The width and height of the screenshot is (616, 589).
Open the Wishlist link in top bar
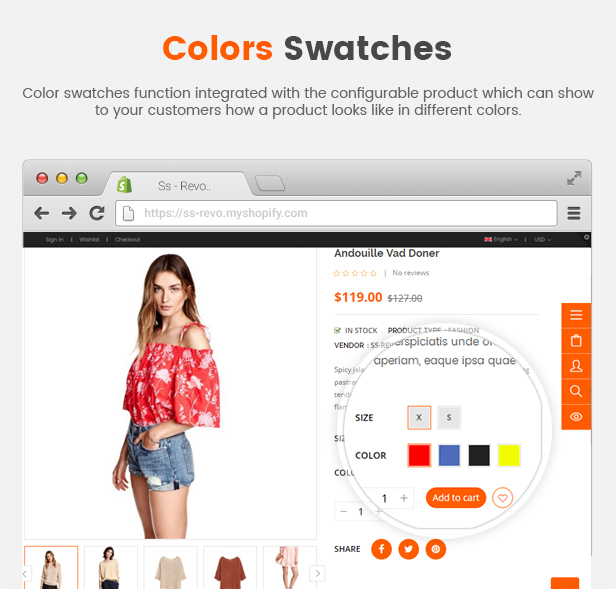point(89,239)
